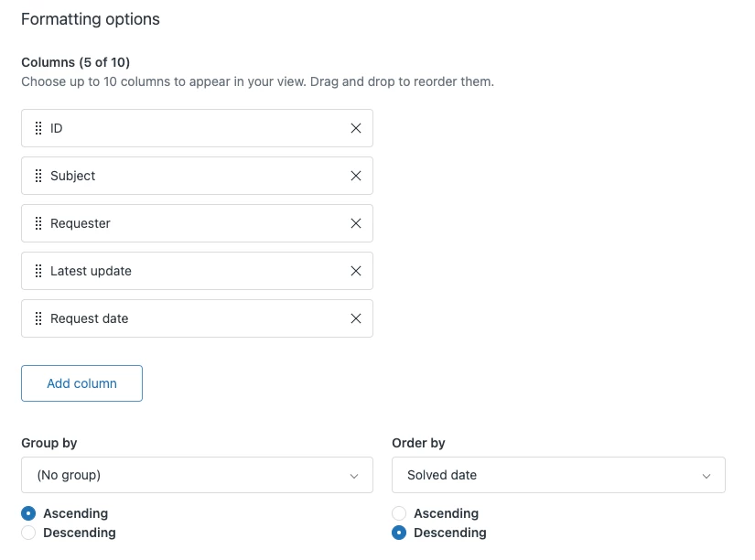Click the ID column drag handle
This screenshot has height=560, width=755.
coord(38,128)
